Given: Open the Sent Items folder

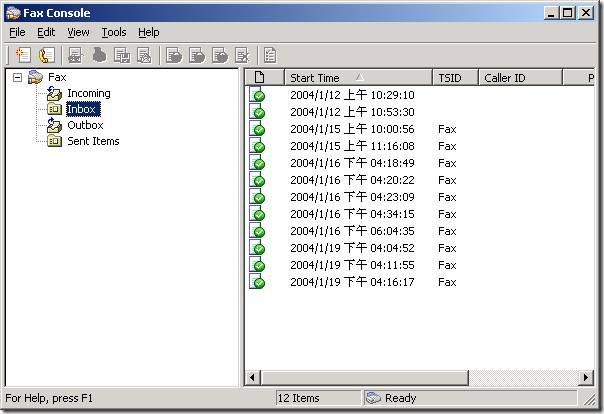Looking at the screenshot, I should (93, 141).
